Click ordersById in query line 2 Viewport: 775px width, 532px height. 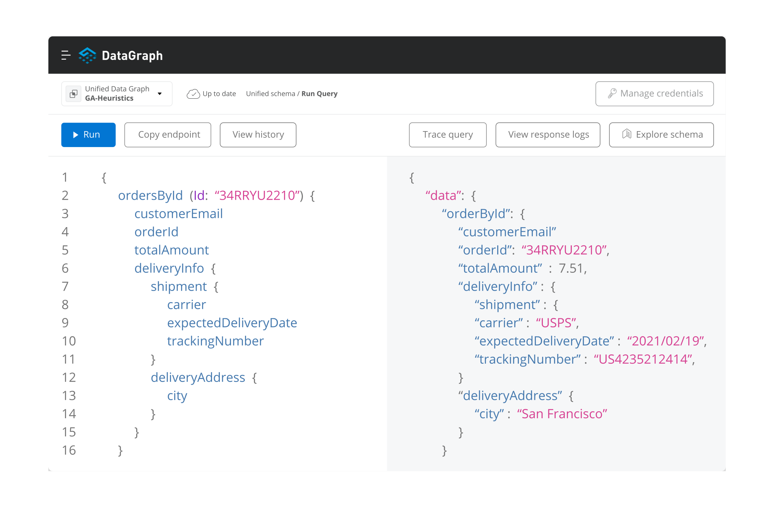(150, 196)
